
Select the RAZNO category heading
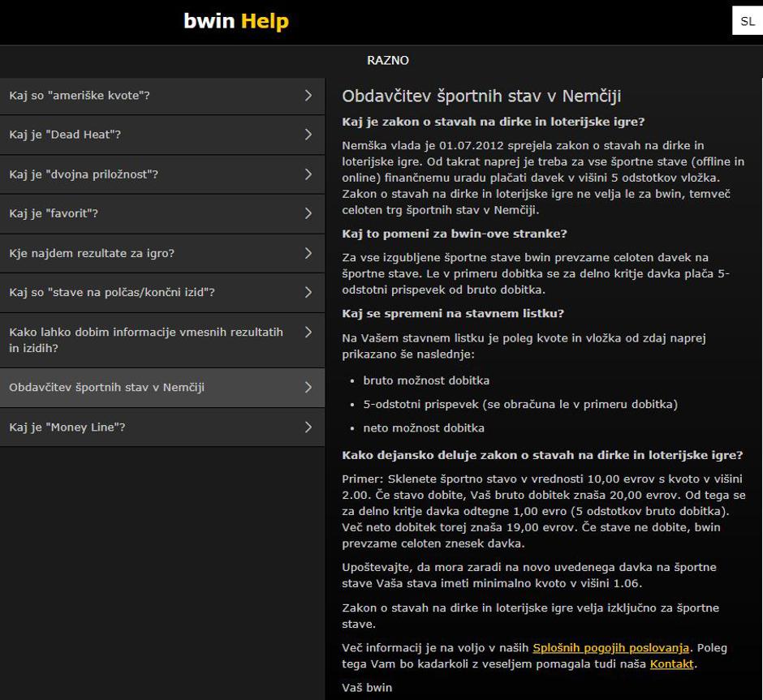pyautogui.click(x=387, y=61)
